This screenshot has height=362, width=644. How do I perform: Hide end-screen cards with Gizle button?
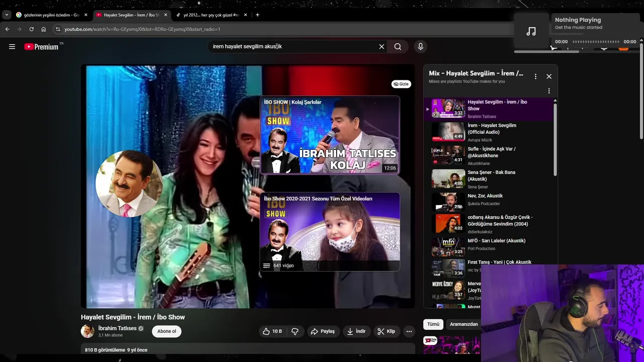(x=401, y=84)
